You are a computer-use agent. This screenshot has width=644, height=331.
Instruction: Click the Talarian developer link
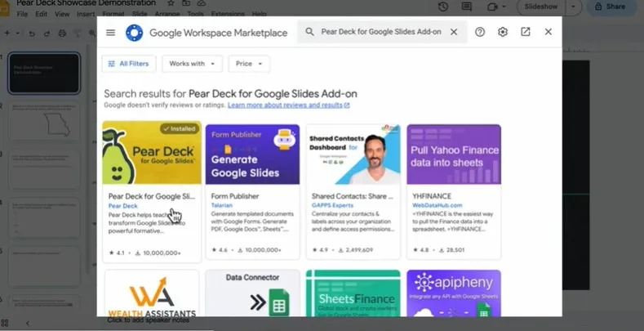pyautogui.click(x=221, y=205)
